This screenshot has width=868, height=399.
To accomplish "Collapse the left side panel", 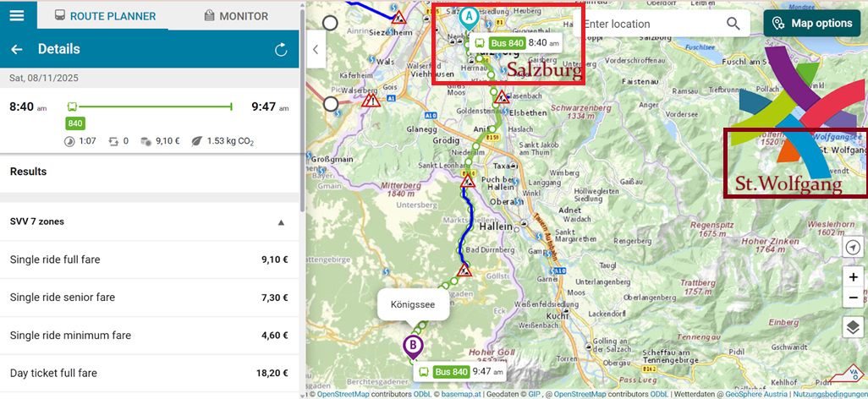I will coord(316,49).
